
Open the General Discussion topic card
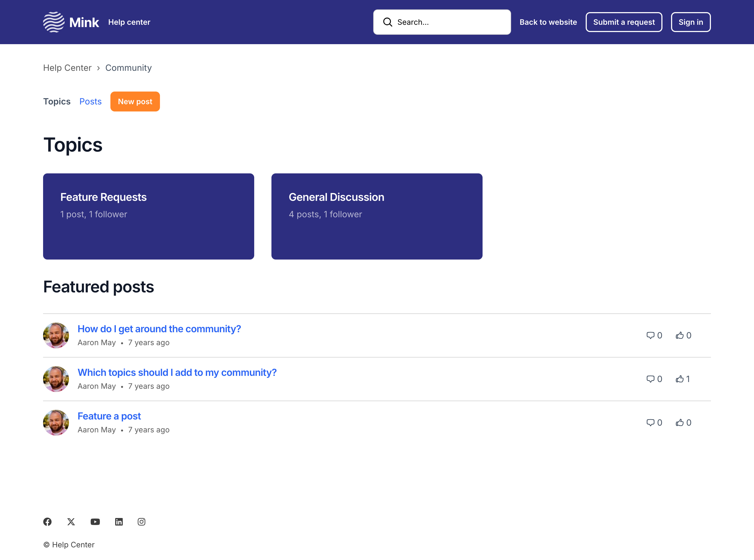377,216
